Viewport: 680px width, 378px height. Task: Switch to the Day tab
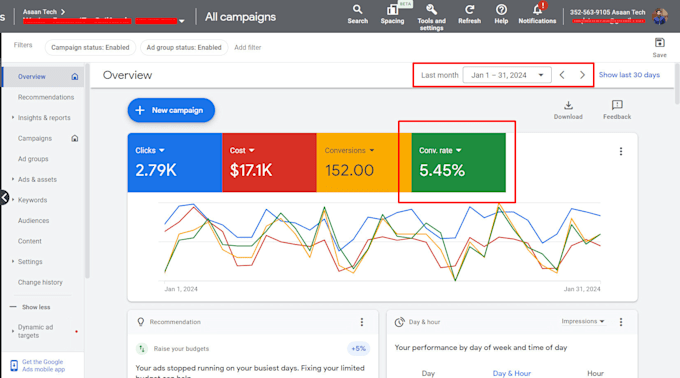[428, 373]
